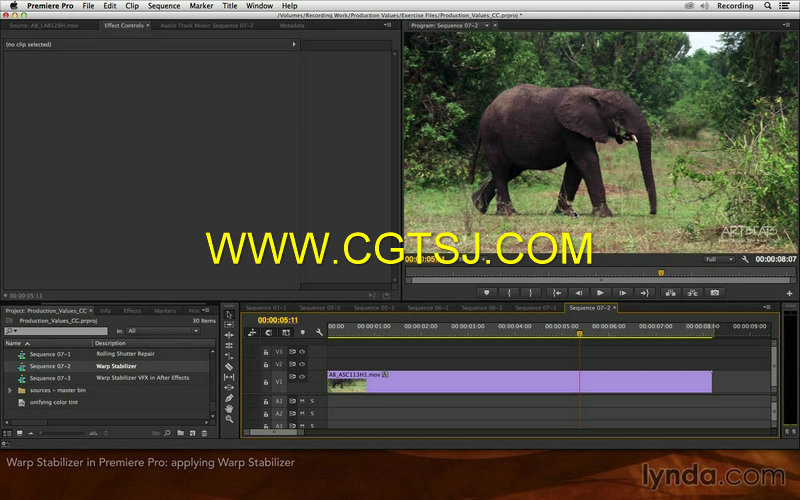The height and width of the screenshot is (500, 800).
Task: Select AB_ASC113H1.mov clip in the timeline
Action: coord(519,382)
